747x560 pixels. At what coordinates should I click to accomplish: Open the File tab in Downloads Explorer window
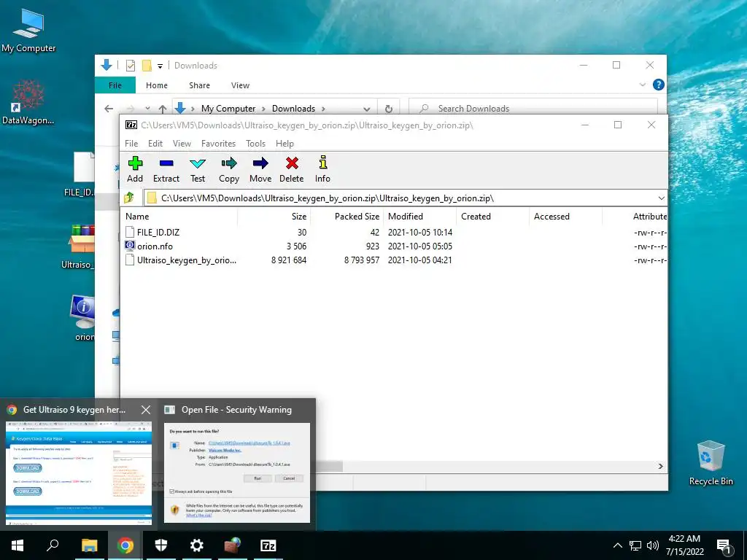click(x=115, y=85)
